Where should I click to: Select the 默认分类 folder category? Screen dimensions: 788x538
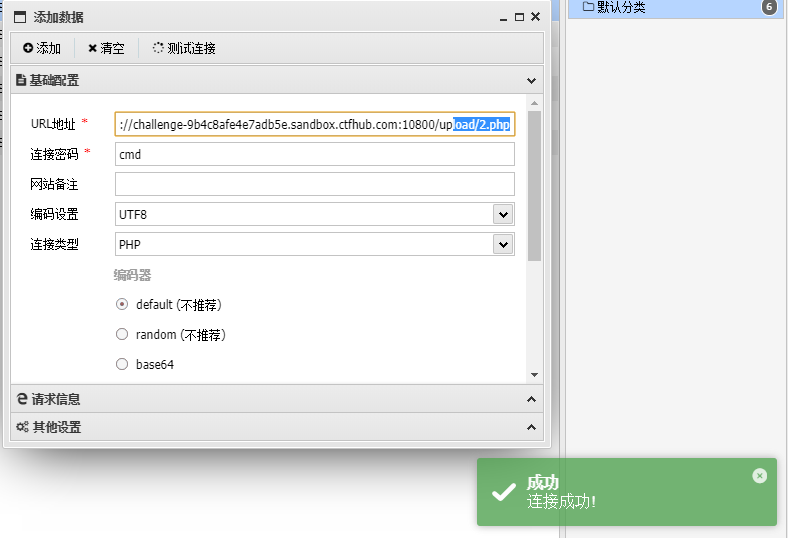[675, 7]
